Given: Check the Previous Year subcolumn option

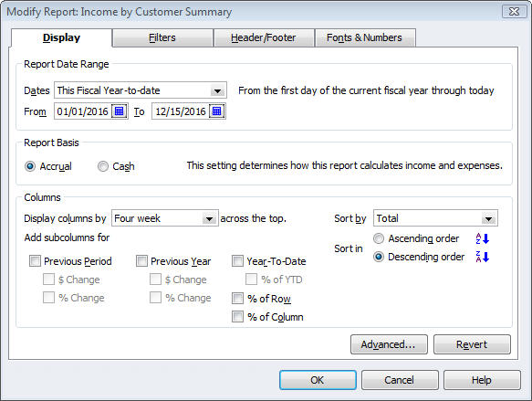Looking at the screenshot, I should click(141, 261).
